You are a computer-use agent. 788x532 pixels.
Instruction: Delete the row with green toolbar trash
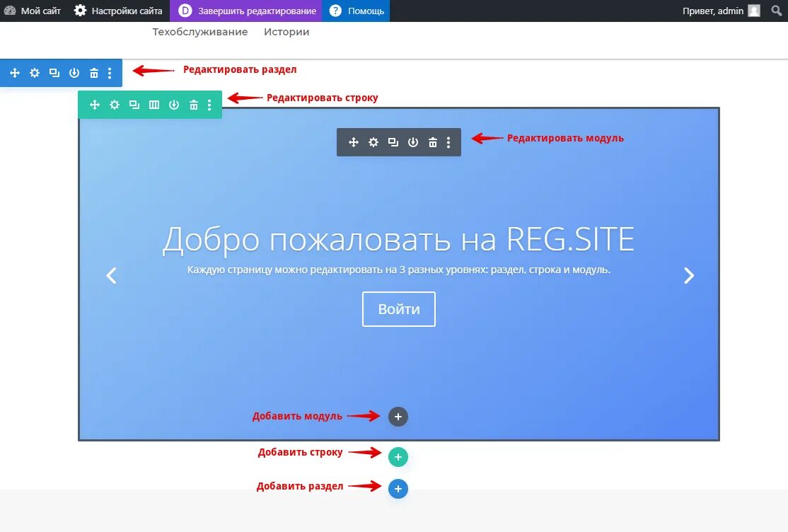(194, 105)
